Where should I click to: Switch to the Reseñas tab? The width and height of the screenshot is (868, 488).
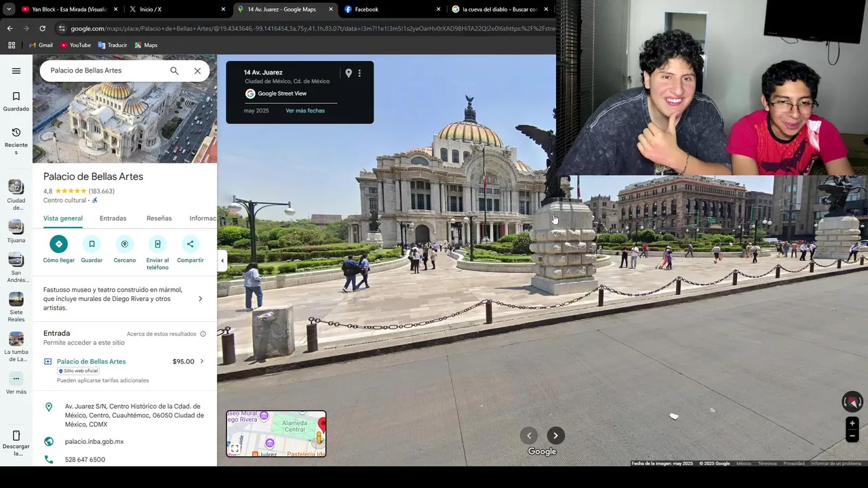point(159,218)
